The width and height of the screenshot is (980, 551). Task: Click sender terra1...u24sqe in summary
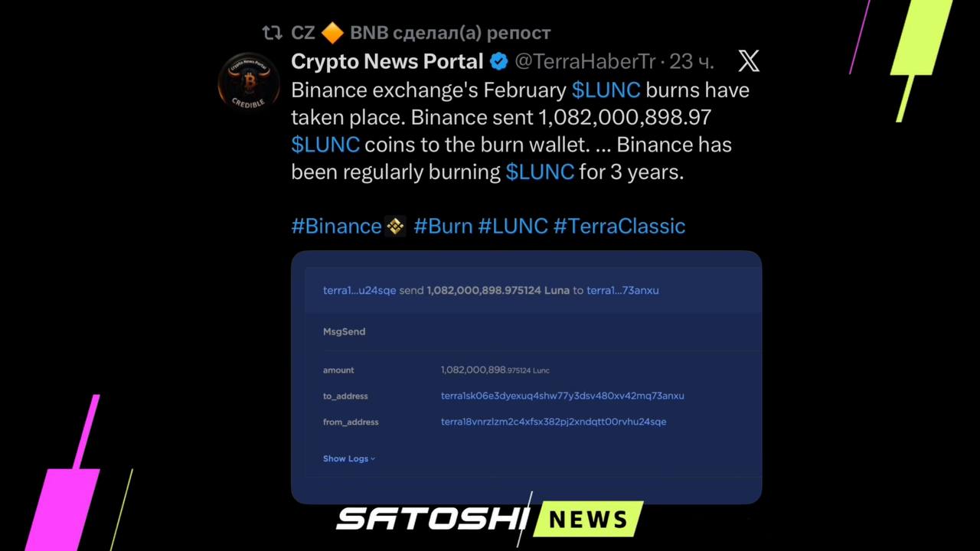[x=360, y=290]
